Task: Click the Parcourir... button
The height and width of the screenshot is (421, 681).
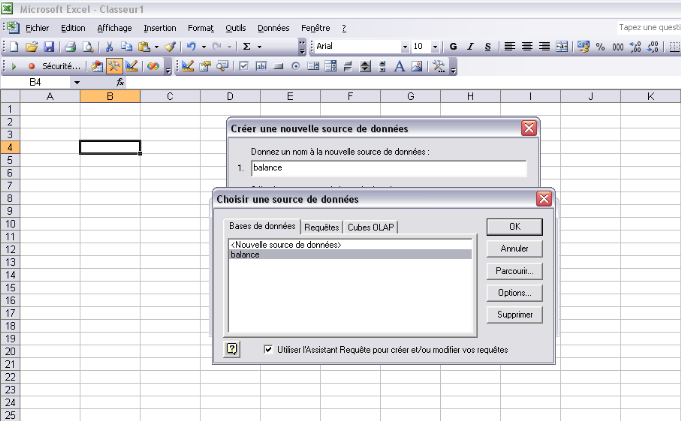Action: [515, 271]
